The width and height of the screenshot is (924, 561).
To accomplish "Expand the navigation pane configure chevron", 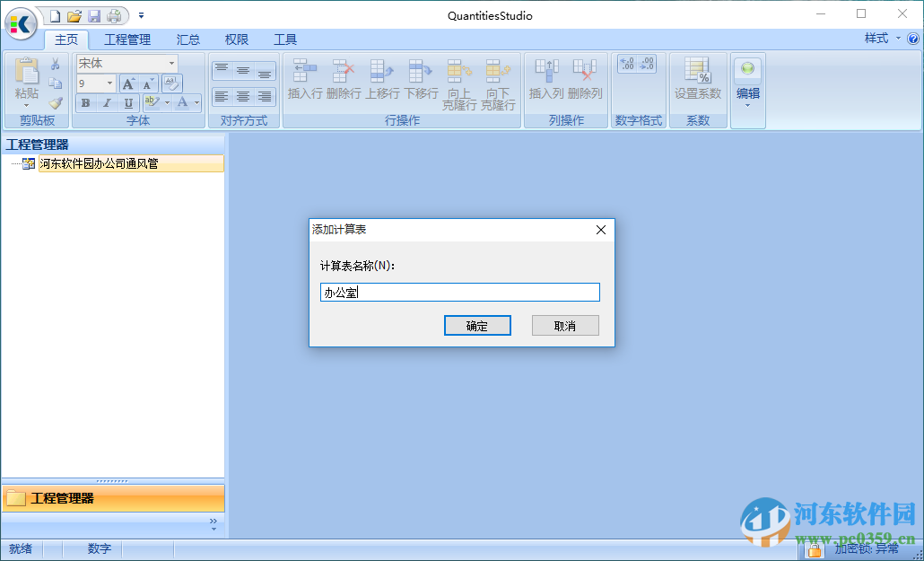I will pos(214,524).
